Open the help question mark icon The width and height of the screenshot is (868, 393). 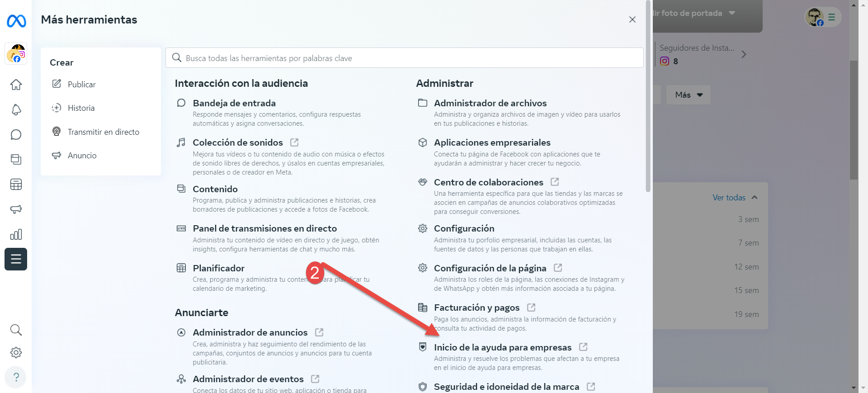16,377
